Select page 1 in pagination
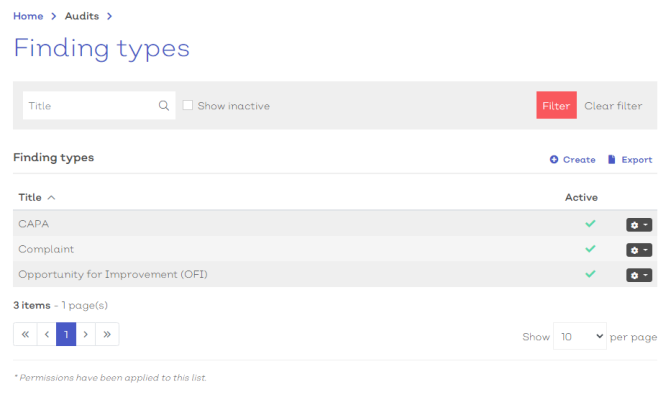The image size is (671, 400). pos(66,334)
